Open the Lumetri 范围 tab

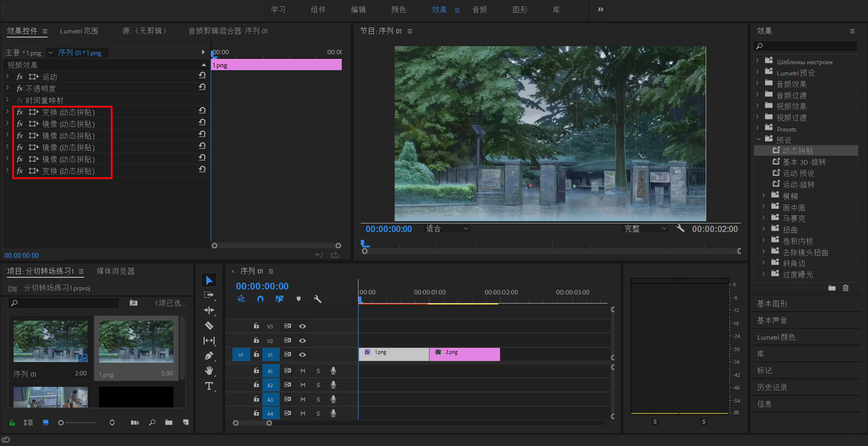pos(79,31)
